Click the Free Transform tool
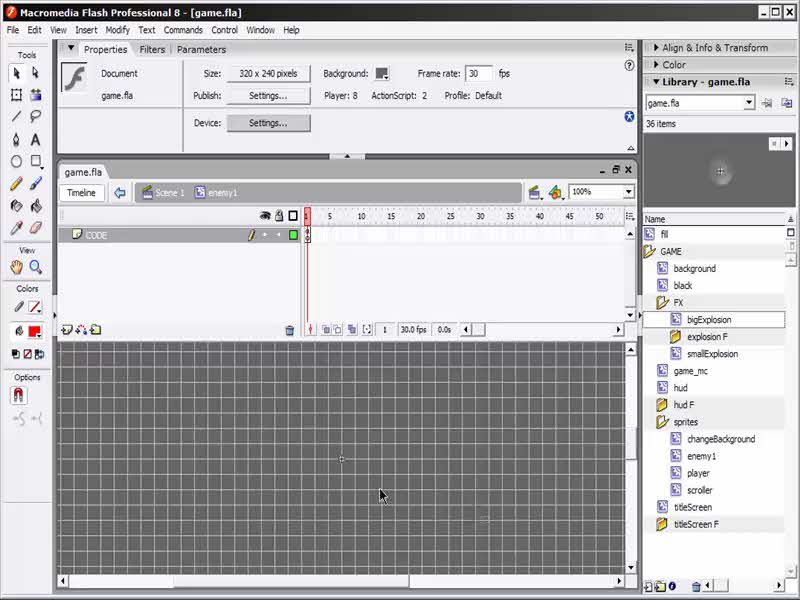Image resolution: width=800 pixels, height=600 pixels. (x=16, y=95)
